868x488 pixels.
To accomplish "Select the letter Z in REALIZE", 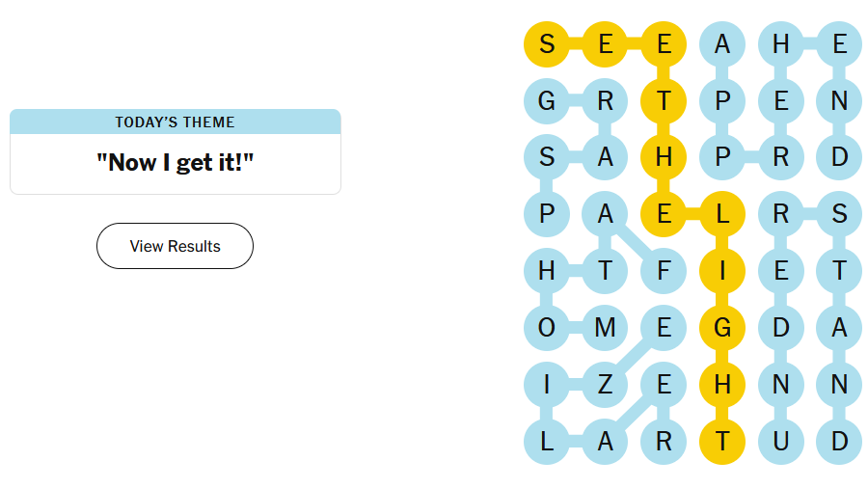I will pyautogui.click(x=605, y=385).
